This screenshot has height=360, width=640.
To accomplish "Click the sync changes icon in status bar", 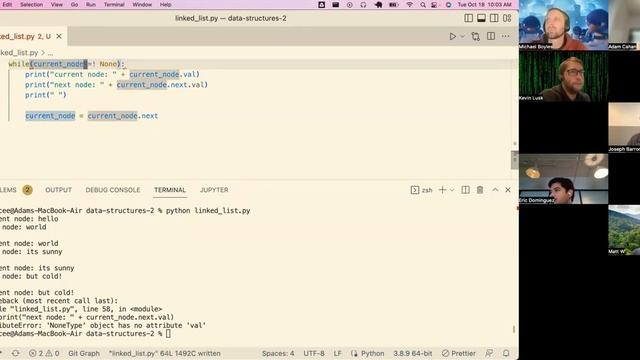I will 16,353.
